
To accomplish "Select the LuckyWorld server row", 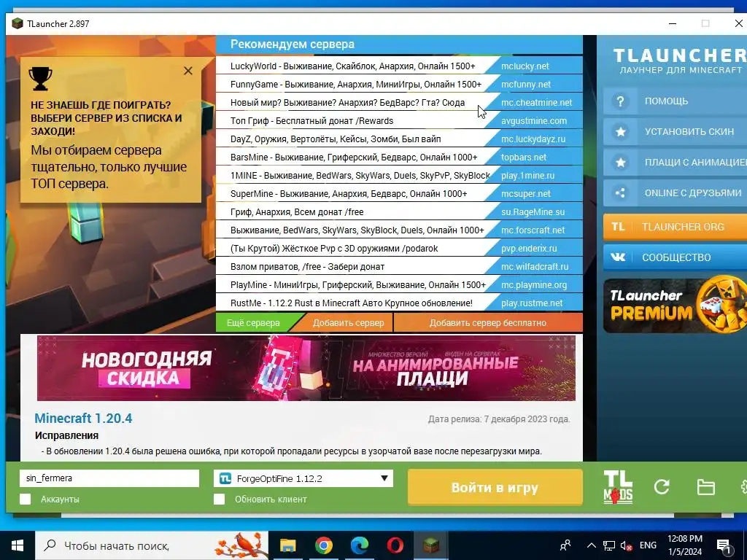I will (x=399, y=66).
